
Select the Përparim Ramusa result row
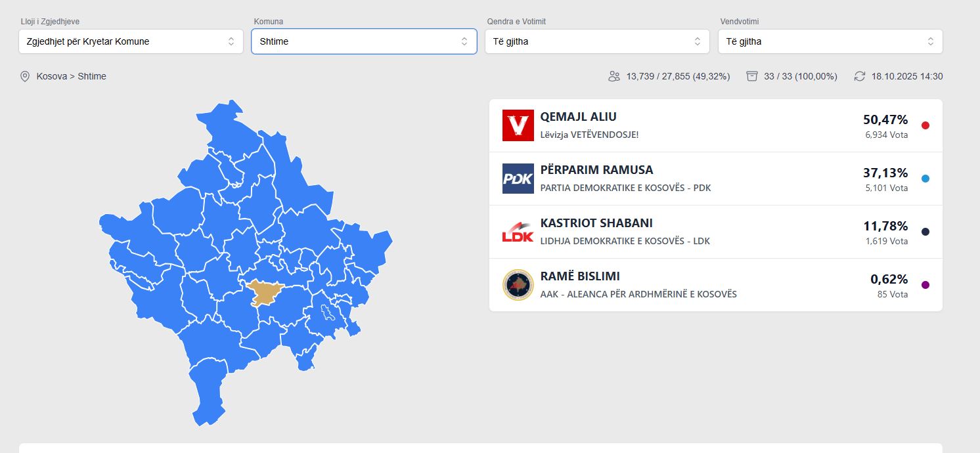tap(715, 179)
